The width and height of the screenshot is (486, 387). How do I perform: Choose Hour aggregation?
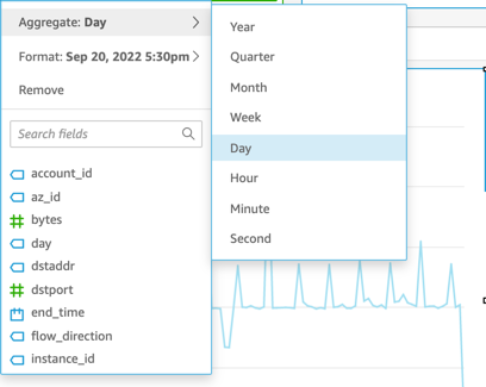(309, 178)
